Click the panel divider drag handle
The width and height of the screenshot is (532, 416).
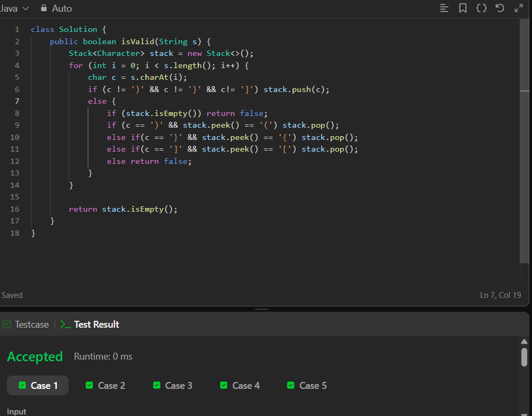pyautogui.click(x=261, y=310)
